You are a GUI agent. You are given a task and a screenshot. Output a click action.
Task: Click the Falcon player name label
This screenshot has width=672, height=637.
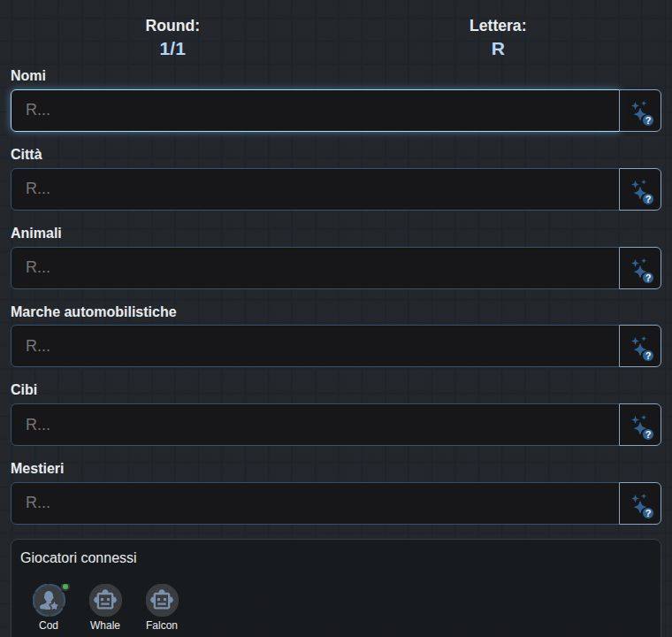tap(162, 625)
